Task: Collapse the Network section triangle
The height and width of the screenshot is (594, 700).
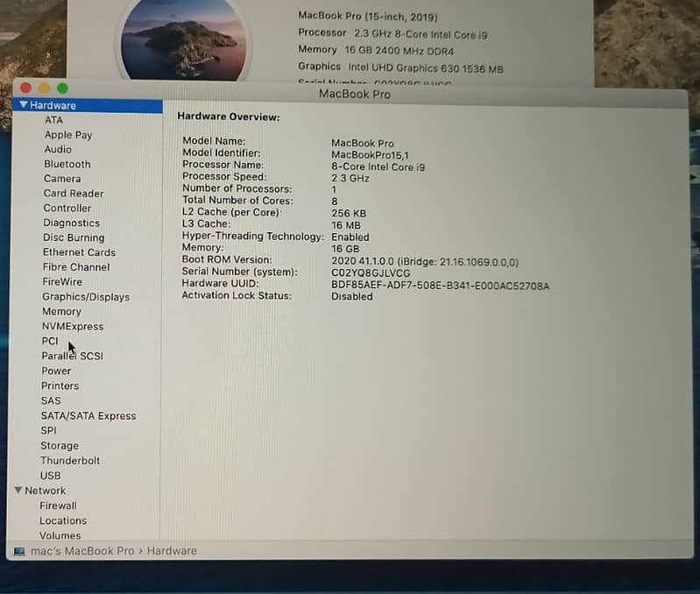Action: (x=18, y=491)
